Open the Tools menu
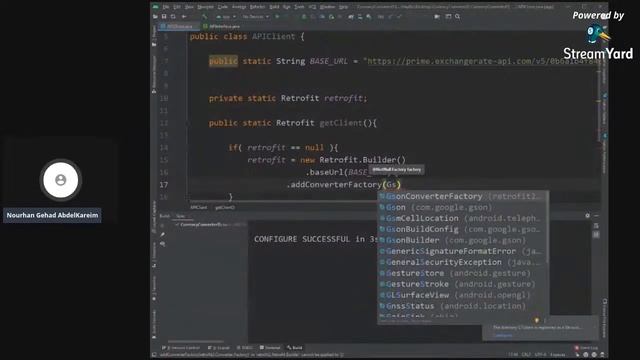This screenshot has width=640, height=360. pos(300,7)
